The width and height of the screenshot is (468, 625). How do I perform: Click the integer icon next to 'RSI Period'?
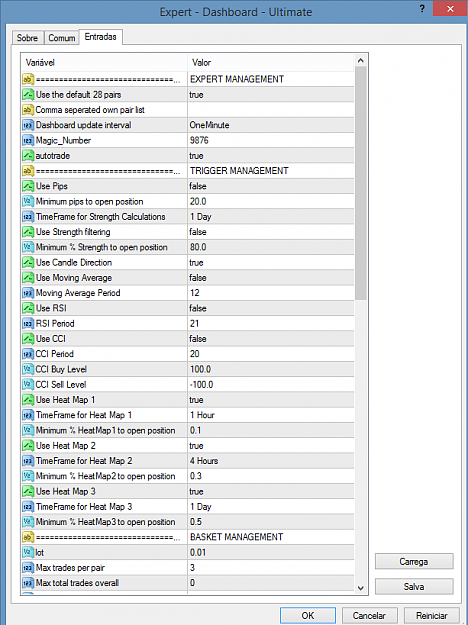(28, 324)
